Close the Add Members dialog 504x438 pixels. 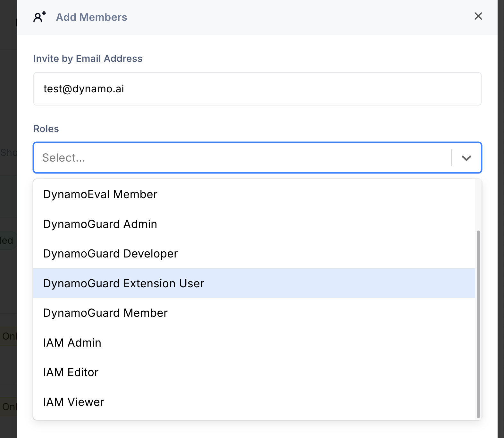coord(478,16)
